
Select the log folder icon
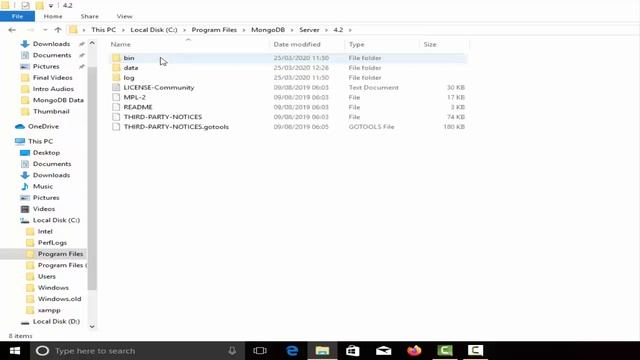click(116, 78)
